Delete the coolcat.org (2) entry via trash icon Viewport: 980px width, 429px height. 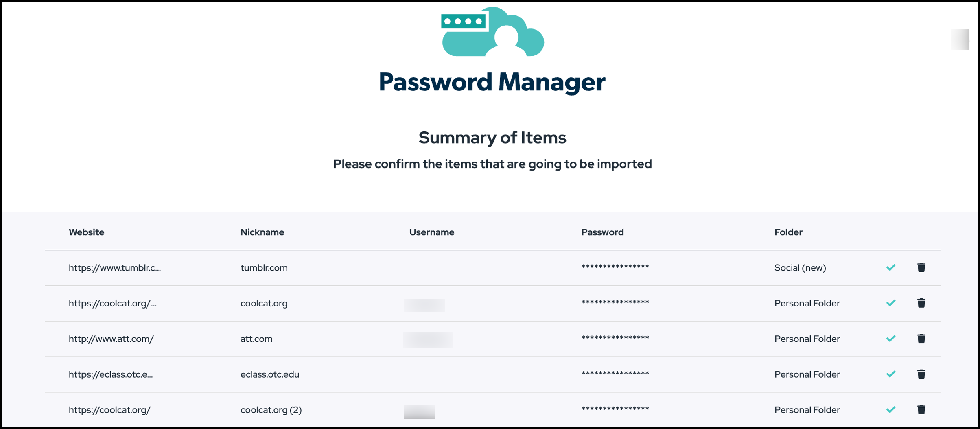[921, 409]
